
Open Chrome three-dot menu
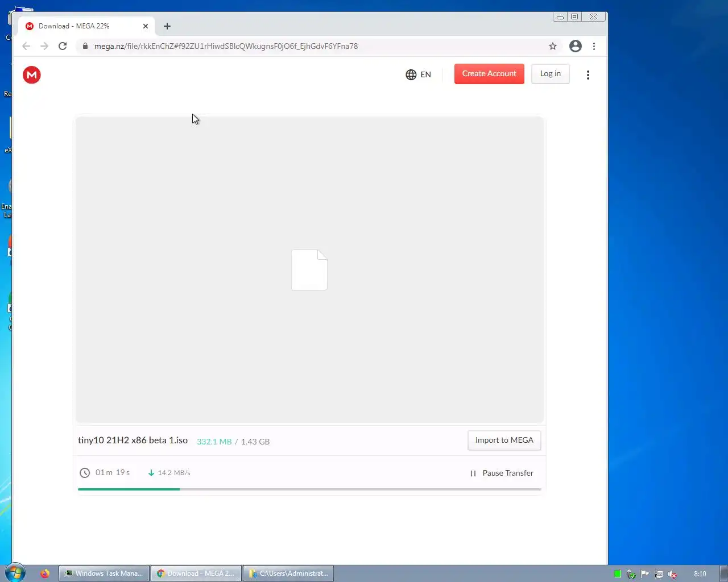[594, 46]
